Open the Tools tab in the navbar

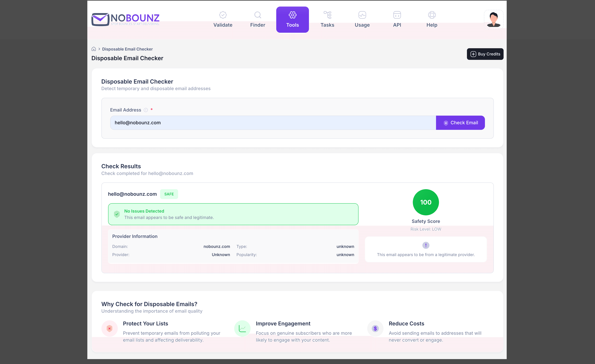292,20
